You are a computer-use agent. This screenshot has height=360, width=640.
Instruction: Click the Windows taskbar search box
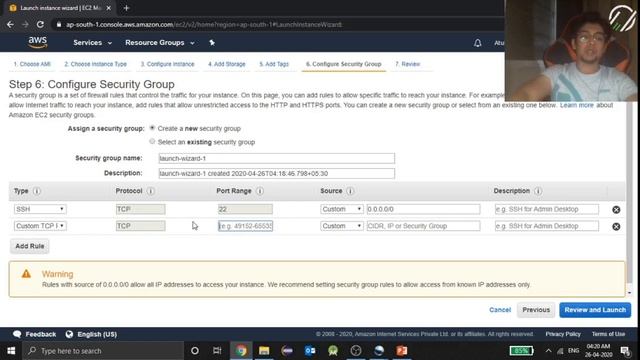tap(103, 351)
